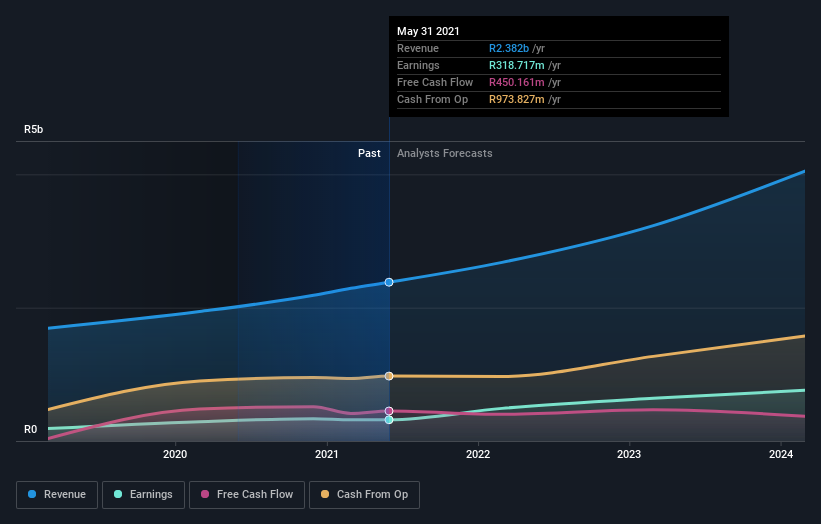Click the May 31 2021 tooltip date

pyautogui.click(x=428, y=31)
